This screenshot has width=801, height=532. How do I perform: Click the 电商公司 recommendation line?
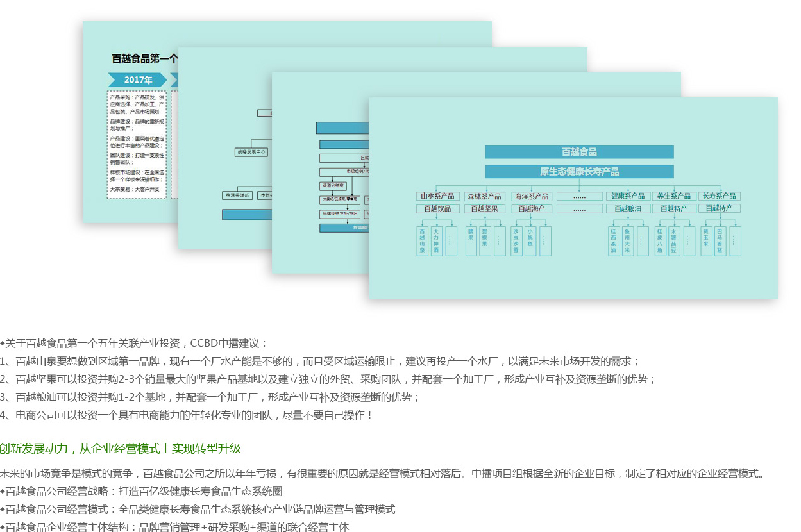click(x=186, y=415)
